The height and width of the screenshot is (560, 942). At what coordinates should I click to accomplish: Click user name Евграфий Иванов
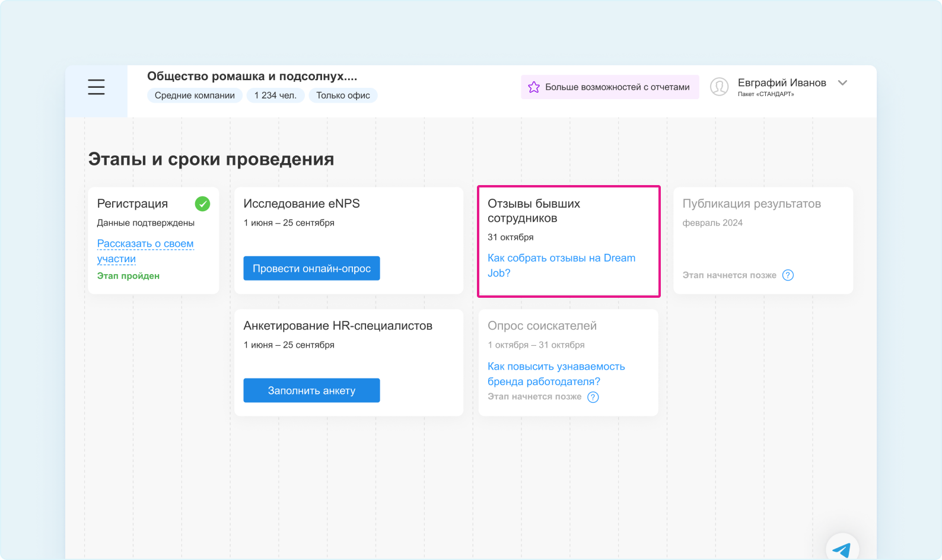pos(782,83)
